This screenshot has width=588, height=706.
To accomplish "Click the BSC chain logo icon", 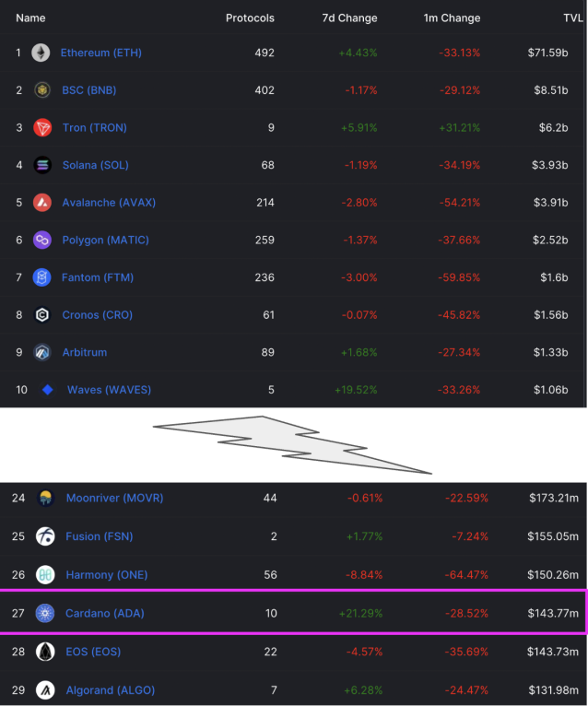I will click(42, 90).
